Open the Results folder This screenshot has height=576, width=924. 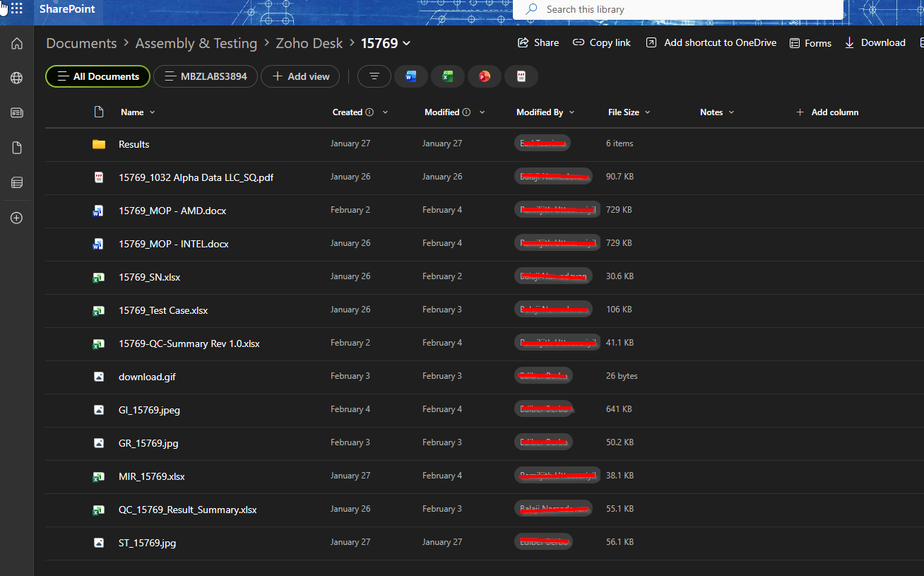134,144
